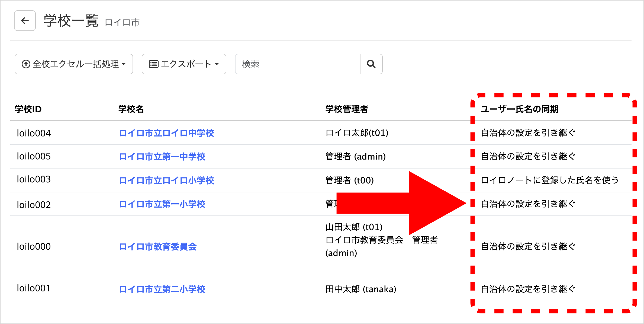Click the loilo004 school ID cell
Viewport: 644px width, 324px height.
(x=34, y=133)
